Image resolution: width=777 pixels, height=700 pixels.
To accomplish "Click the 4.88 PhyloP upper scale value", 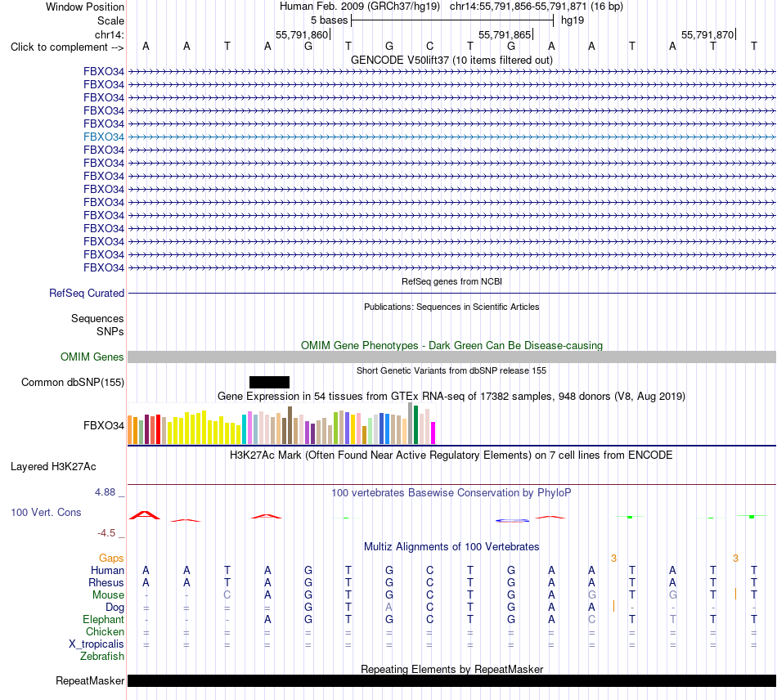I will tap(105, 492).
